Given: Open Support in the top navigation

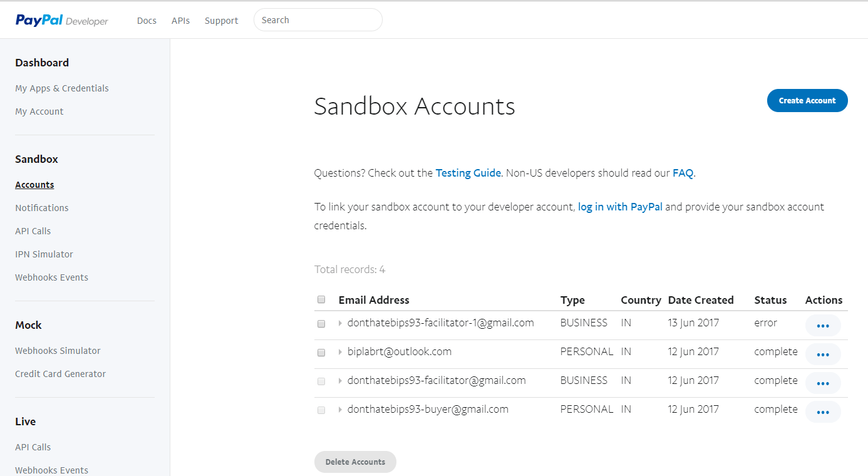Looking at the screenshot, I should (221, 21).
